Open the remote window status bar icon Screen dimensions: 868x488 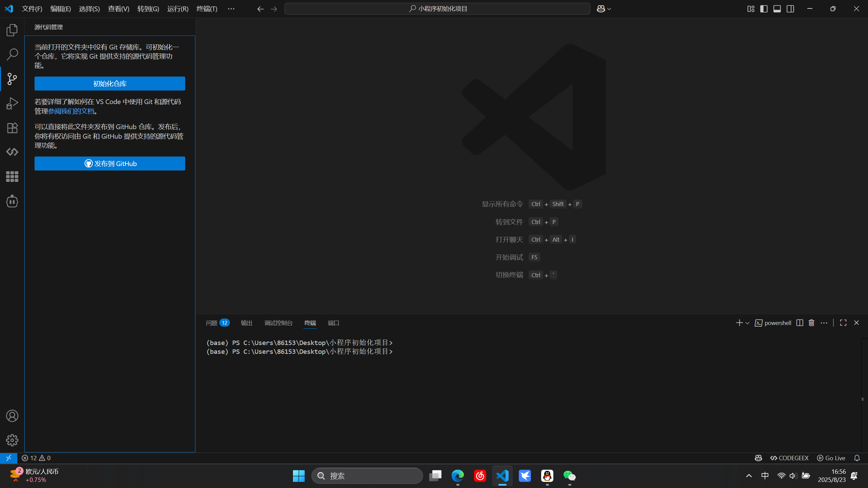[x=8, y=458]
